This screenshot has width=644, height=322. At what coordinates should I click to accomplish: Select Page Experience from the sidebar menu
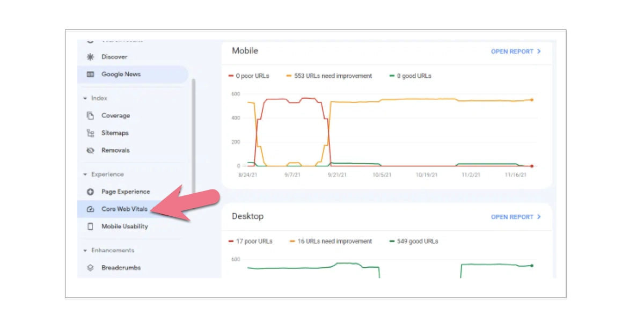[126, 191]
